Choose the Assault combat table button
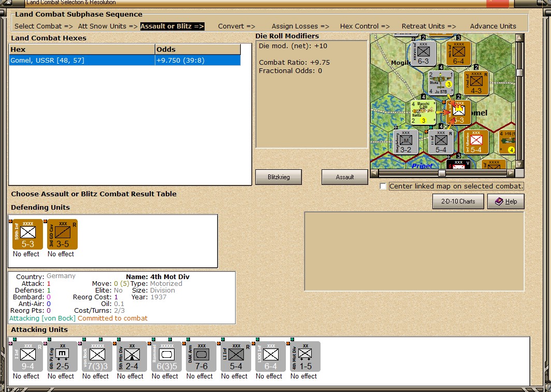Viewport: 551px width, 392px height. pyautogui.click(x=345, y=177)
